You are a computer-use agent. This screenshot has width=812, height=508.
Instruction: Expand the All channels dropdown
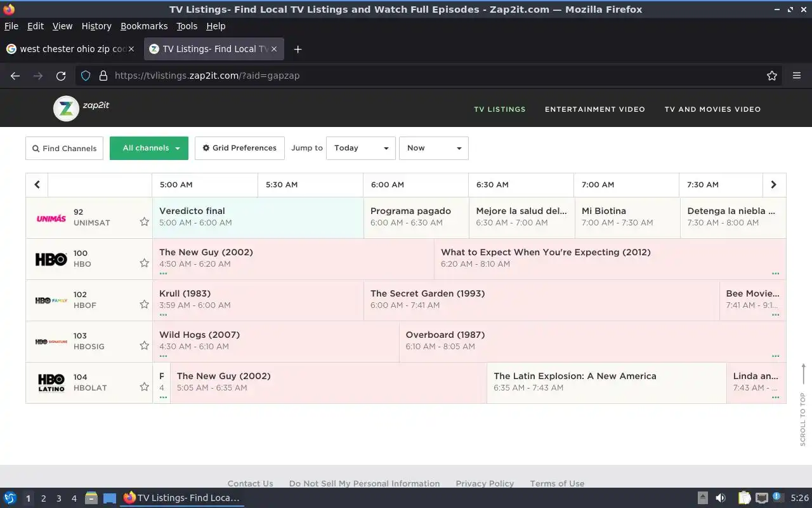tap(149, 148)
